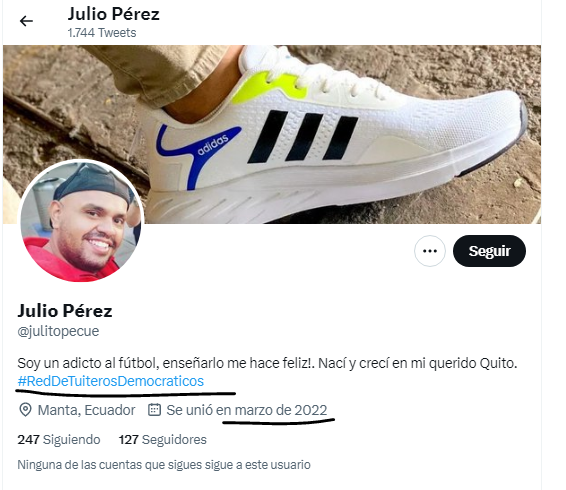The image size is (566, 490).
Task: Open the #RedDeTuiterosDemocraticos hashtag link
Action: 110,381
